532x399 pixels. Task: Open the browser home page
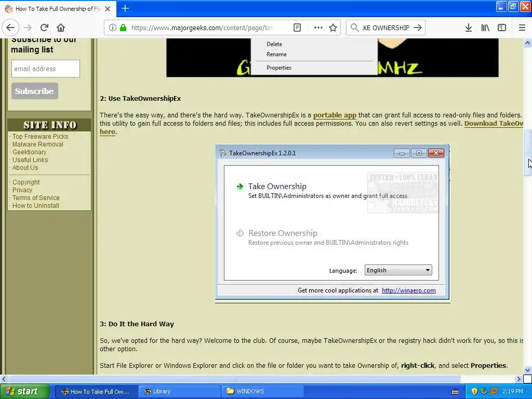tap(61, 28)
